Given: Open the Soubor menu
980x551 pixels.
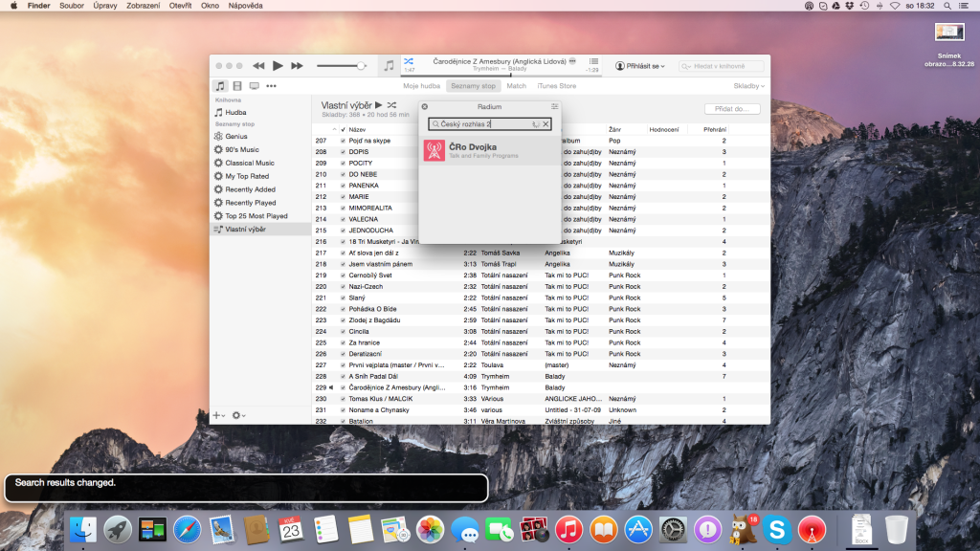Looking at the screenshot, I should coord(71,6).
